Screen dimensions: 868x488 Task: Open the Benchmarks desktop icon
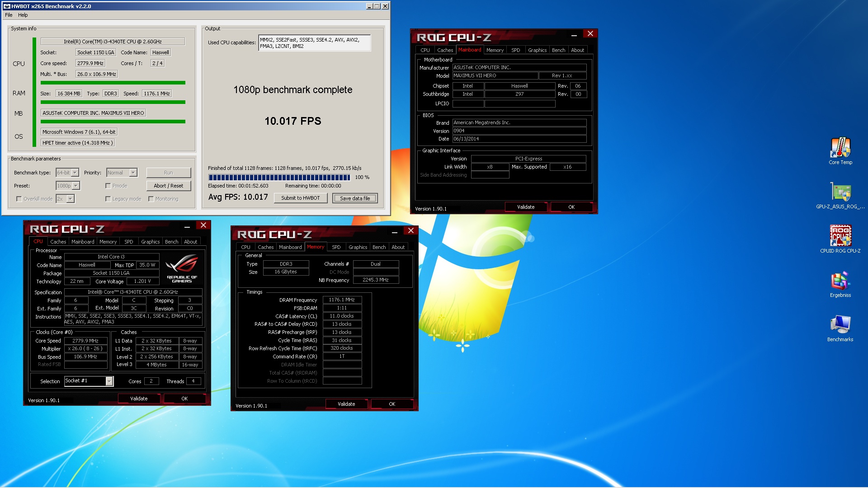840,328
